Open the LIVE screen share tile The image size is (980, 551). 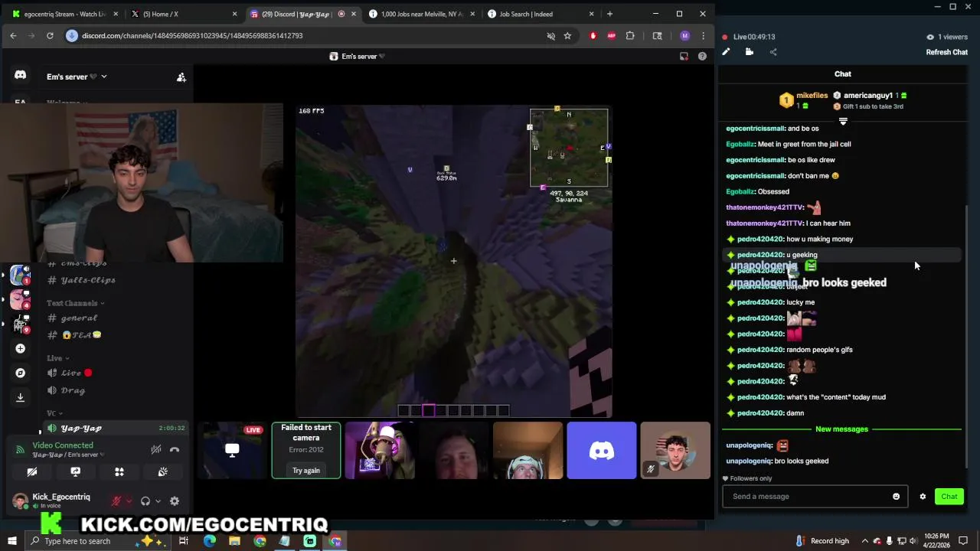pyautogui.click(x=232, y=451)
